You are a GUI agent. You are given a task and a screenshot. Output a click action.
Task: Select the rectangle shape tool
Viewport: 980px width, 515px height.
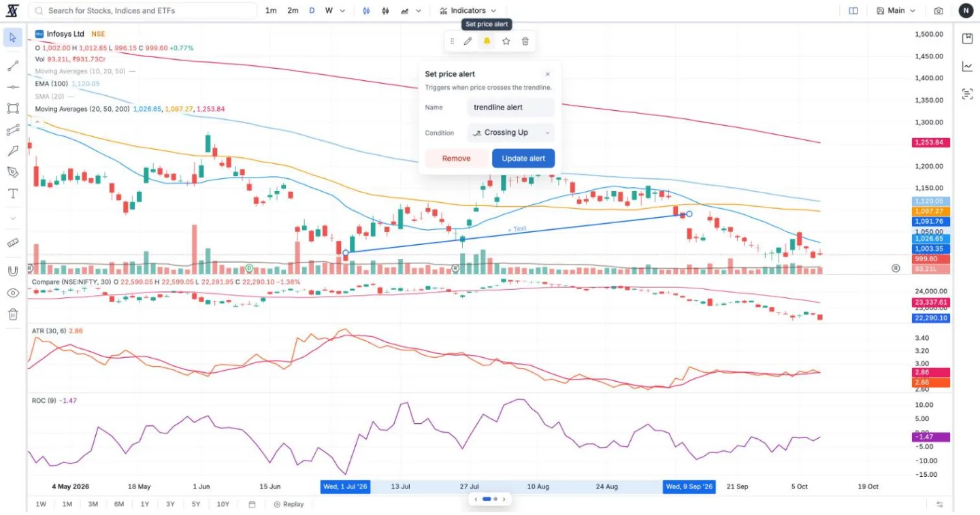[12, 108]
